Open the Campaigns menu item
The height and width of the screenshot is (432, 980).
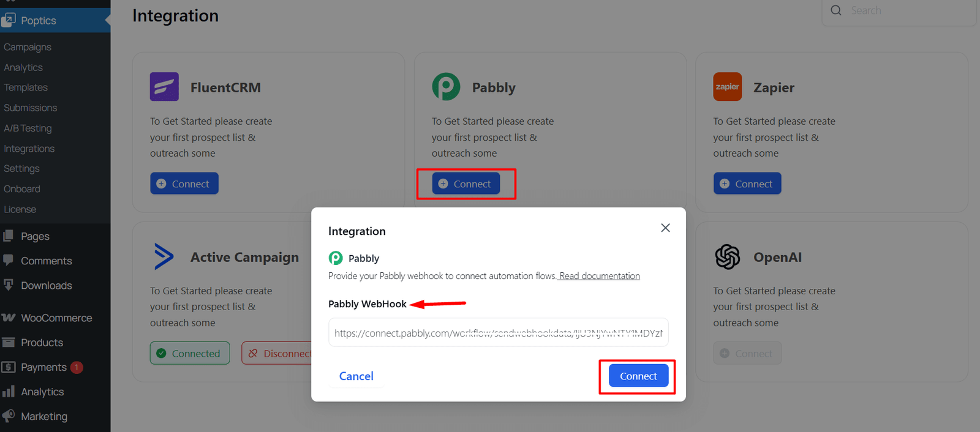click(28, 47)
